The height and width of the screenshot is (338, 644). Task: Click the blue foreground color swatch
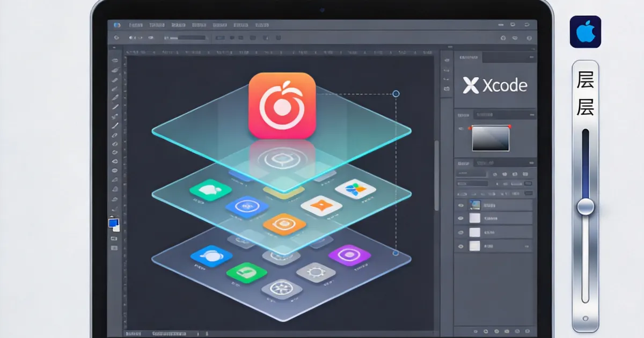[113, 223]
